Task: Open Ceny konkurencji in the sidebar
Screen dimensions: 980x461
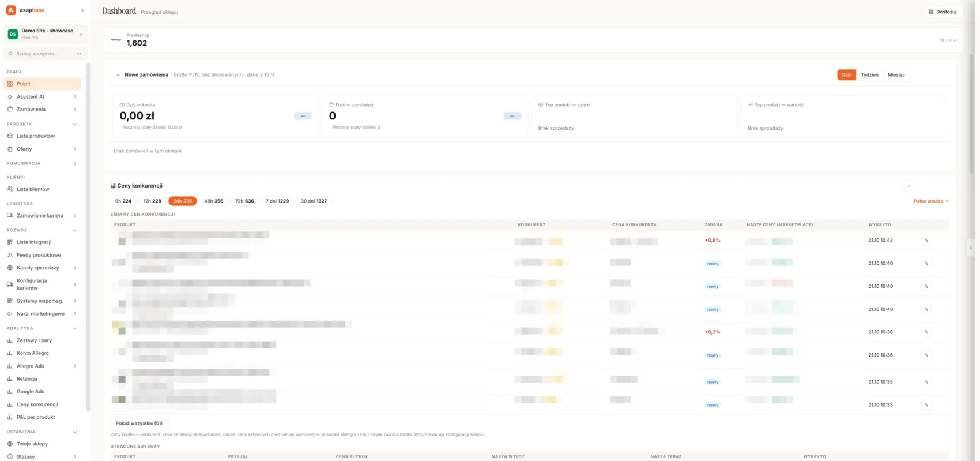Action: click(x=37, y=405)
